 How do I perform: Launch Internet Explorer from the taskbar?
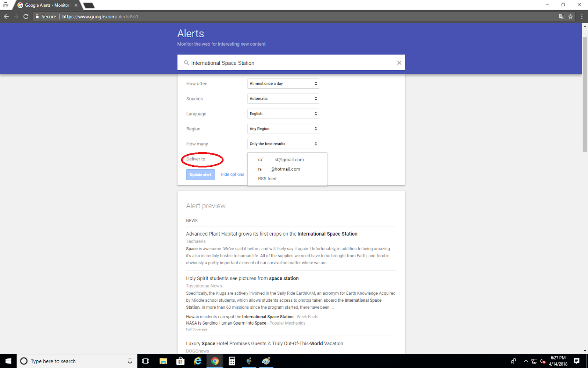(198, 361)
